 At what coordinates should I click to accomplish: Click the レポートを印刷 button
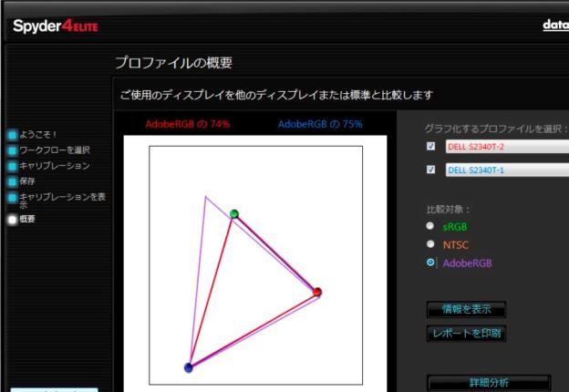point(466,334)
